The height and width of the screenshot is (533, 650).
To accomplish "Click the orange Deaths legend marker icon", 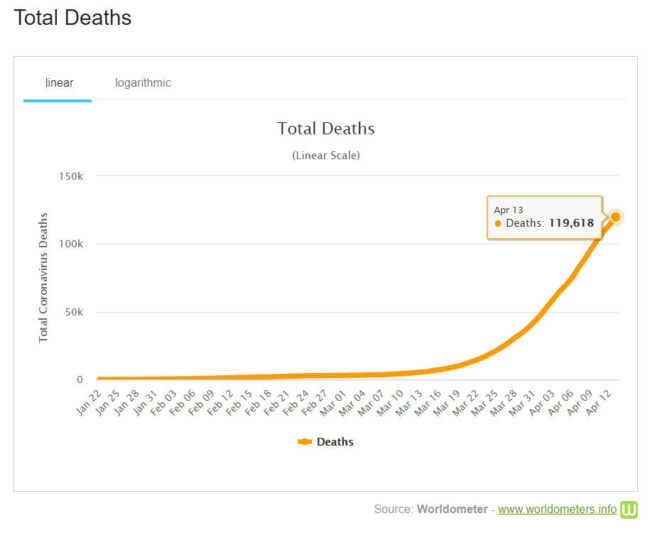I will [305, 441].
